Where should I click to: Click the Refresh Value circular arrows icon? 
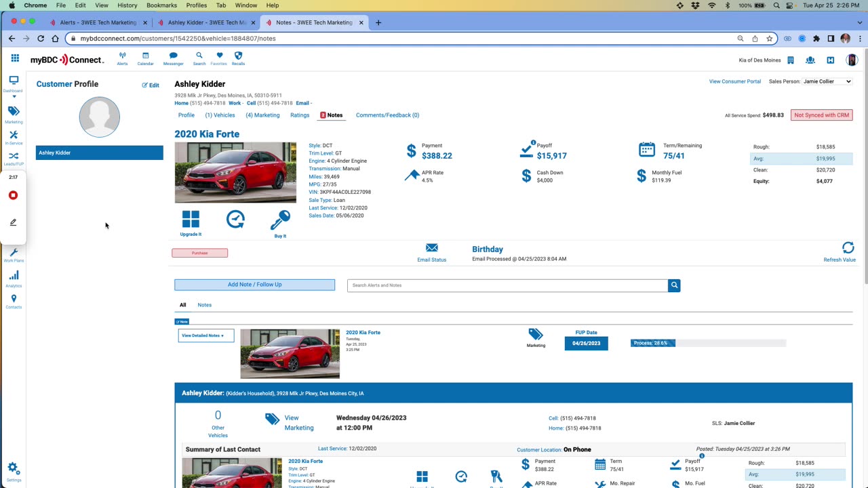pos(848,247)
